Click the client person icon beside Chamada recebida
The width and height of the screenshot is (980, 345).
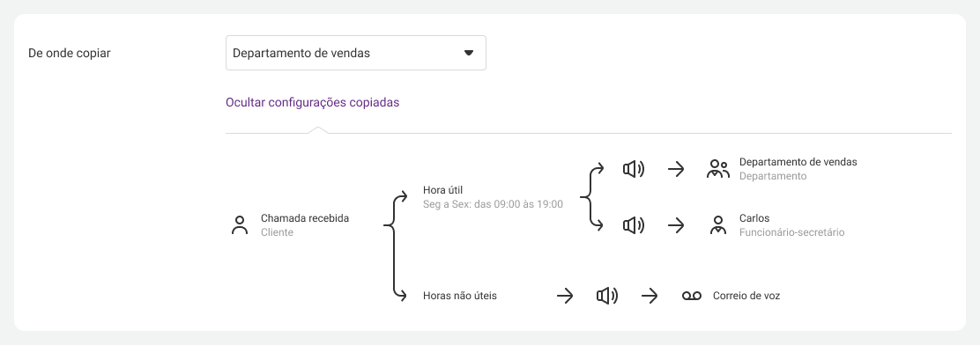[240, 225]
